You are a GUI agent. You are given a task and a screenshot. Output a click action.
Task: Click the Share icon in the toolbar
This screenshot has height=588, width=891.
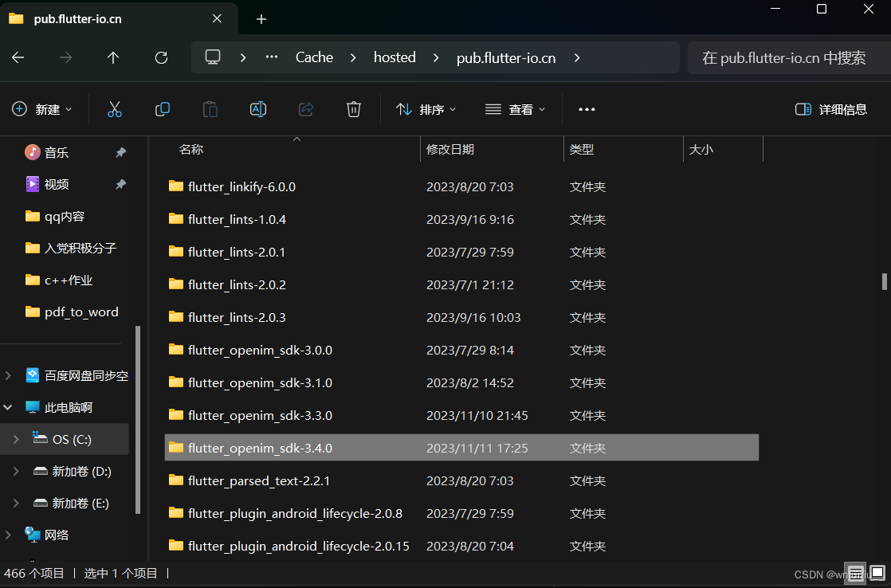[306, 109]
